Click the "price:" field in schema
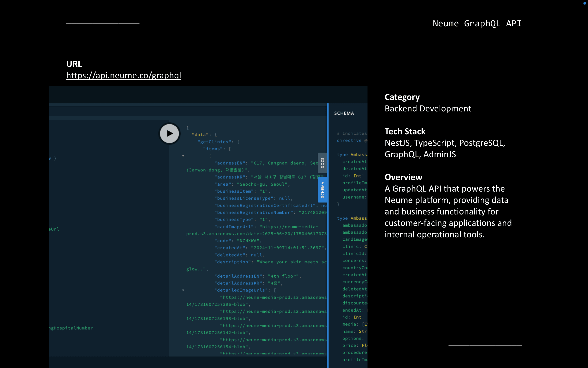Image resolution: width=588 pixels, height=368 pixels. coord(355,346)
